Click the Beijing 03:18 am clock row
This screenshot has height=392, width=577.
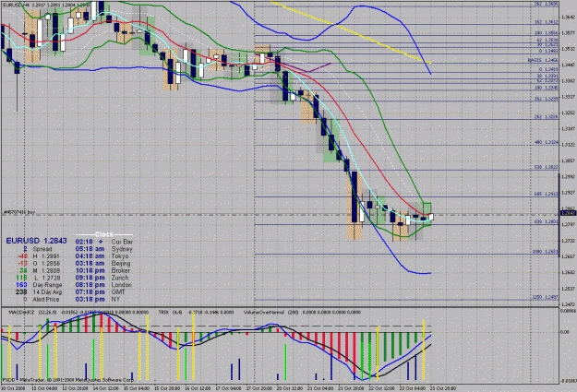(103, 263)
